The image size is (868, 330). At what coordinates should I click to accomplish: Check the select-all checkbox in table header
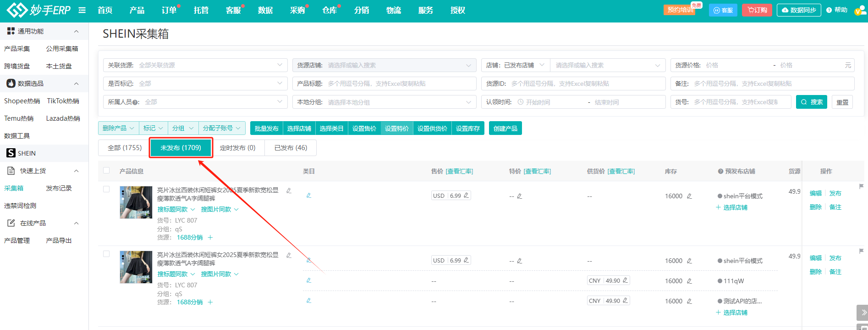tap(106, 170)
